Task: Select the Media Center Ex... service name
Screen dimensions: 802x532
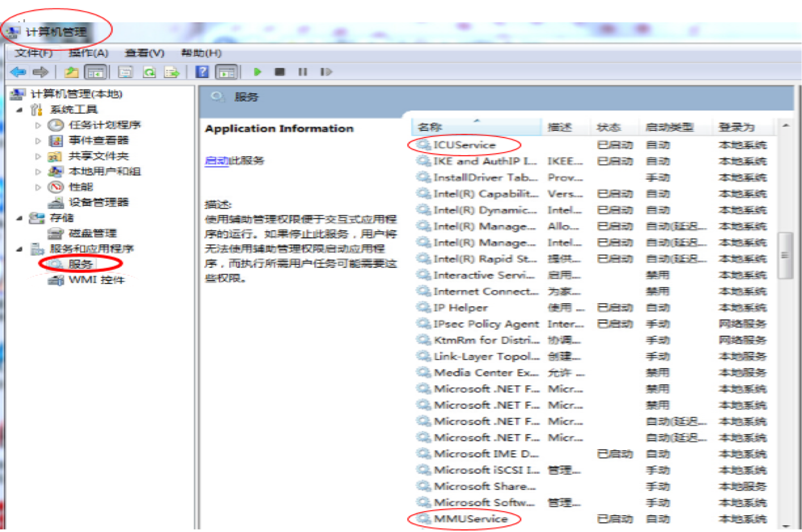Action: (486, 373)
